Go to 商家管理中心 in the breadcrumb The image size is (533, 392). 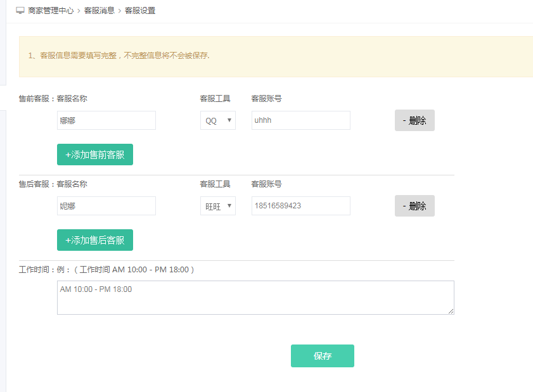51,11
